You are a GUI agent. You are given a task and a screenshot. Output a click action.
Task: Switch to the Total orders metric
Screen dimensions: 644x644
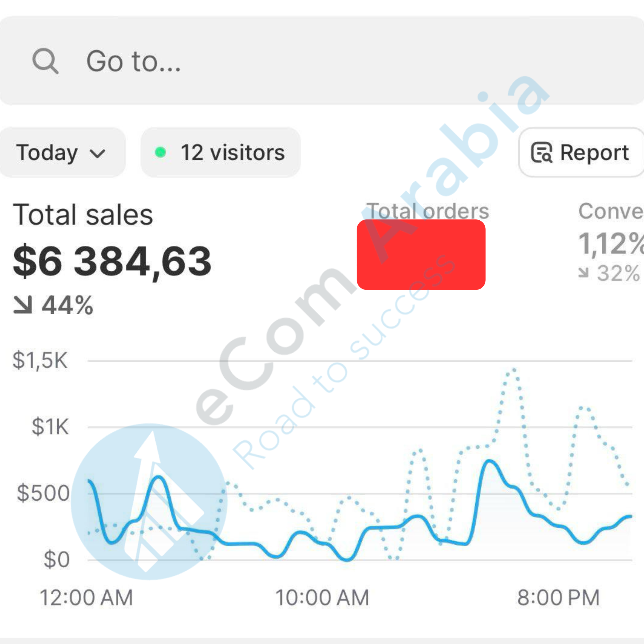427,211
